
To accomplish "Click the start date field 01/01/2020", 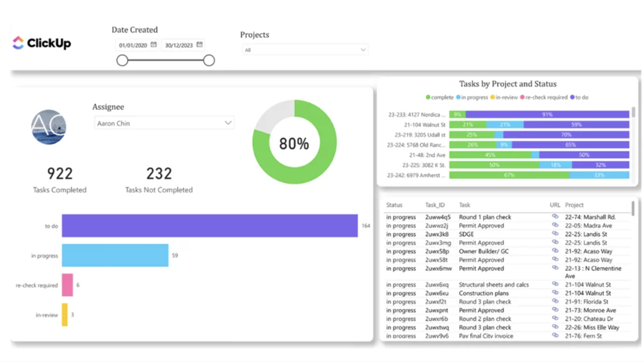I will [x=133, y=45].
